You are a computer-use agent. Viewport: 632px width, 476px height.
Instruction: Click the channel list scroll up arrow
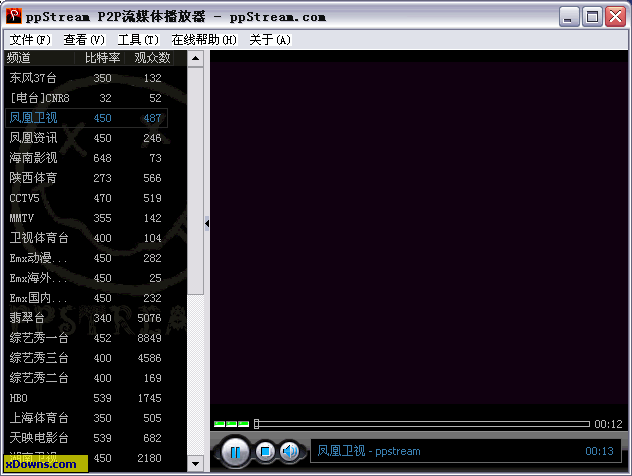(x=195, y=58)
